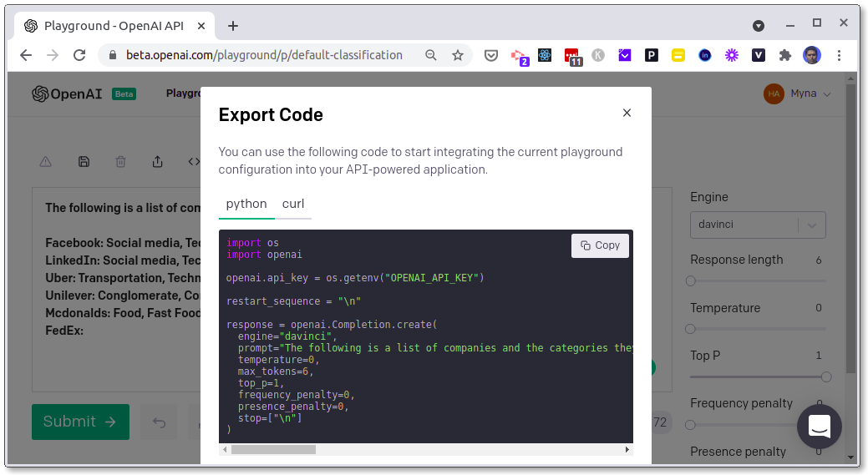Click the browser forward button
Image resolution: width=868 pixels, height=475 pixels.
53,55
